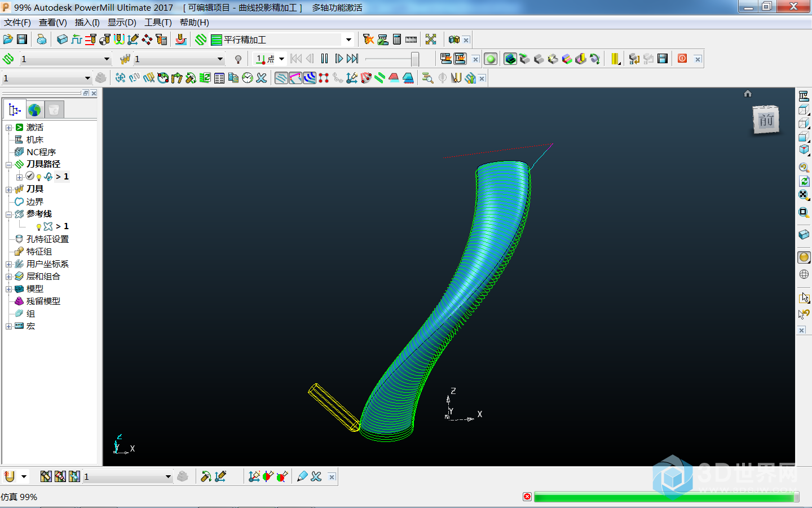Screen dimensions: 812x508
Task: Select the 残留模型 tree item
Action: point(43,301)
